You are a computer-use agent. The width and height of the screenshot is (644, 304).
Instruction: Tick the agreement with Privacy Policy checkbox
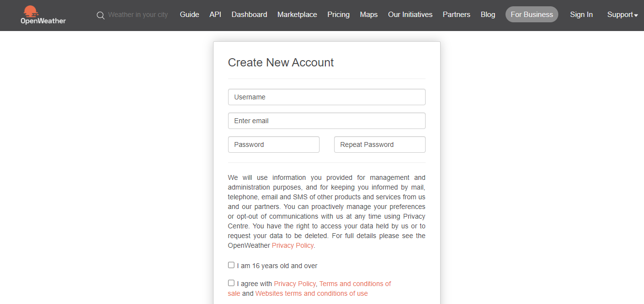tap(231, 283)
